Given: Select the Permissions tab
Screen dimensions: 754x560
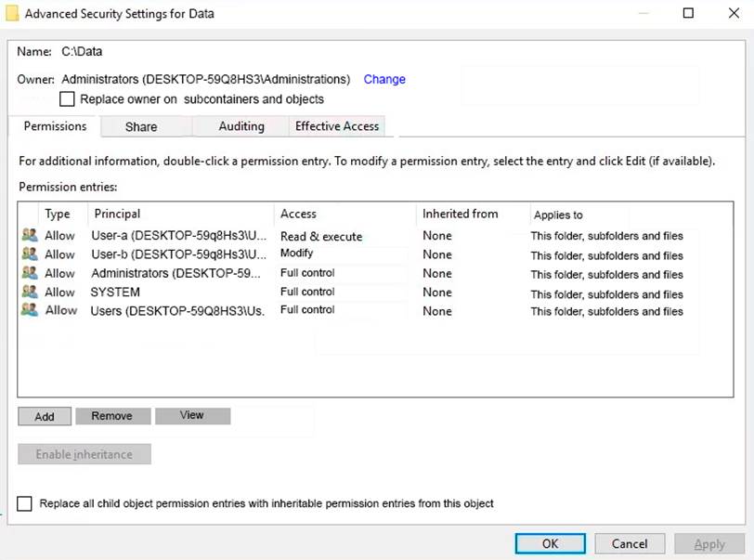Looking at the screenshot, I should (x=55, y=126).
